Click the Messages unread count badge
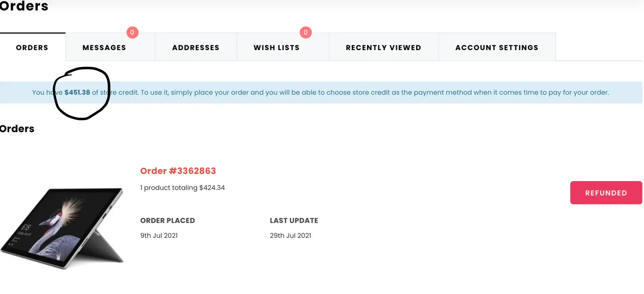This screenshot has height=294, width=644. [132, 33]
